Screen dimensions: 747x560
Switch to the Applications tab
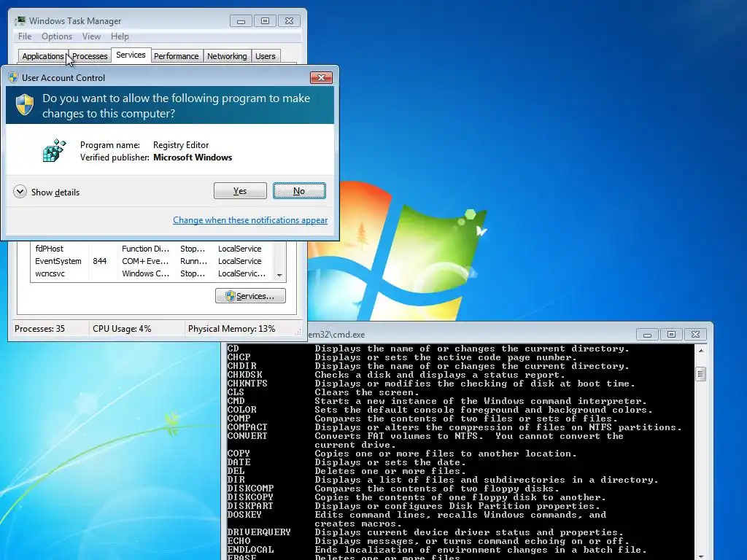[43, 56]
